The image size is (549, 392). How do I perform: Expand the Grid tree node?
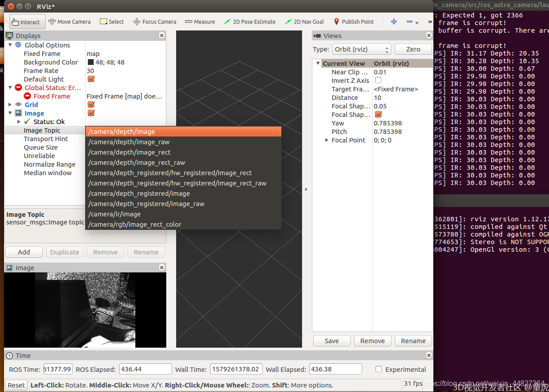click(x=10, y=104)
